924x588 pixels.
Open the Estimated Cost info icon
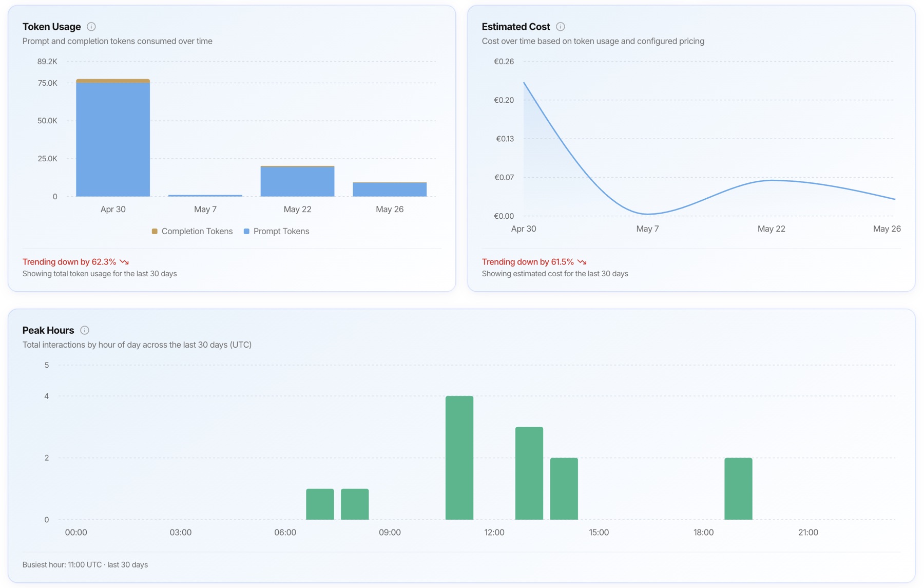[561, 27]
